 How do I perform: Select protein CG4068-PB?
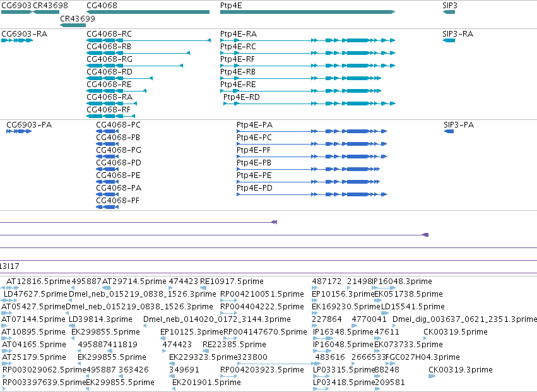click(x=118, y=138)
